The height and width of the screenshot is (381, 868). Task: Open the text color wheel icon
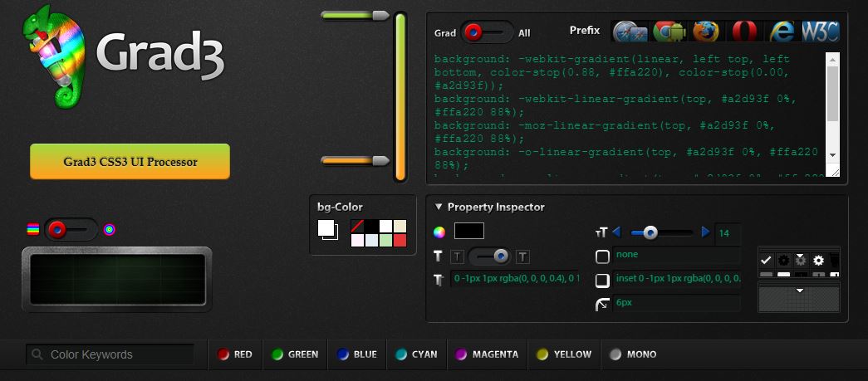pos(439,232)
